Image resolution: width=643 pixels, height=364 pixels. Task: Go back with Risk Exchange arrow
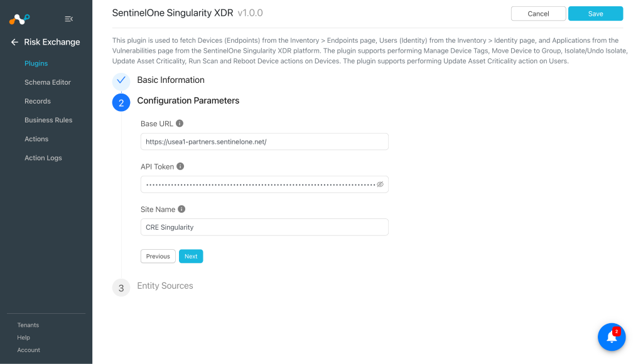click(x=14, y=42)
